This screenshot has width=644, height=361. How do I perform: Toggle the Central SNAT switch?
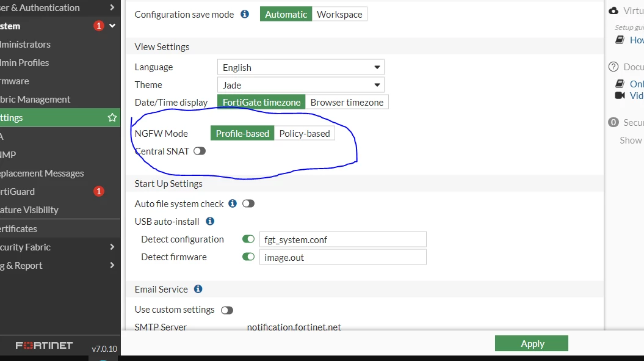pos(200,151)
